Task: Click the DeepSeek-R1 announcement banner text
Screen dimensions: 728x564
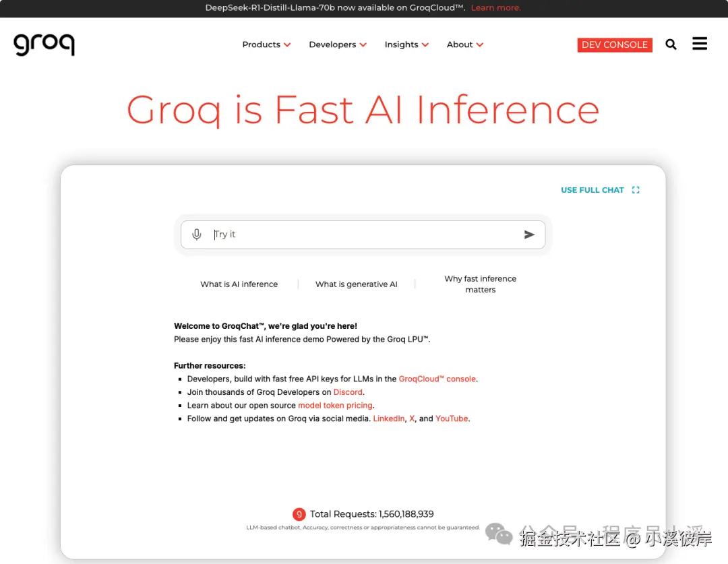Action: [335, 8]
